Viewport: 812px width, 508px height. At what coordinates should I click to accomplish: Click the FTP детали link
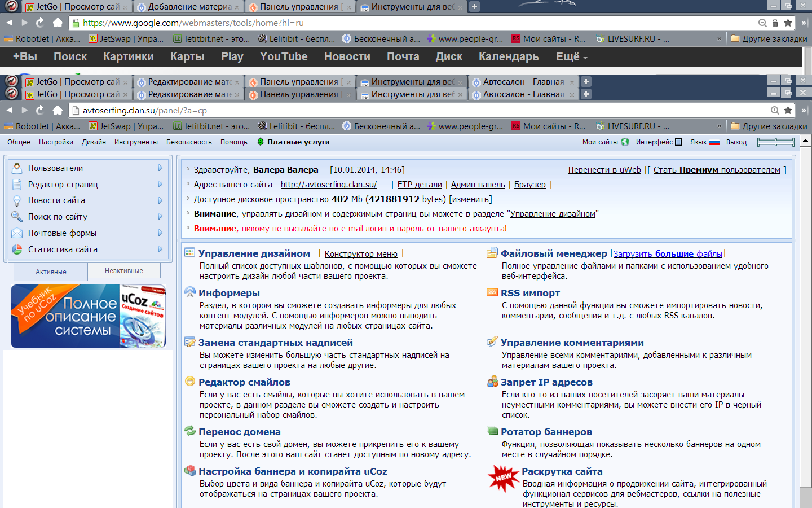point(420,184)
